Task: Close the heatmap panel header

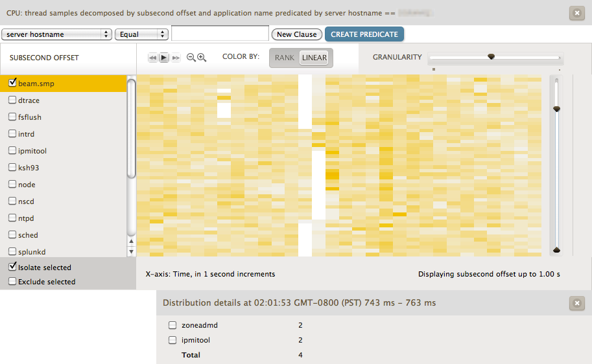Action: [576, 13]
